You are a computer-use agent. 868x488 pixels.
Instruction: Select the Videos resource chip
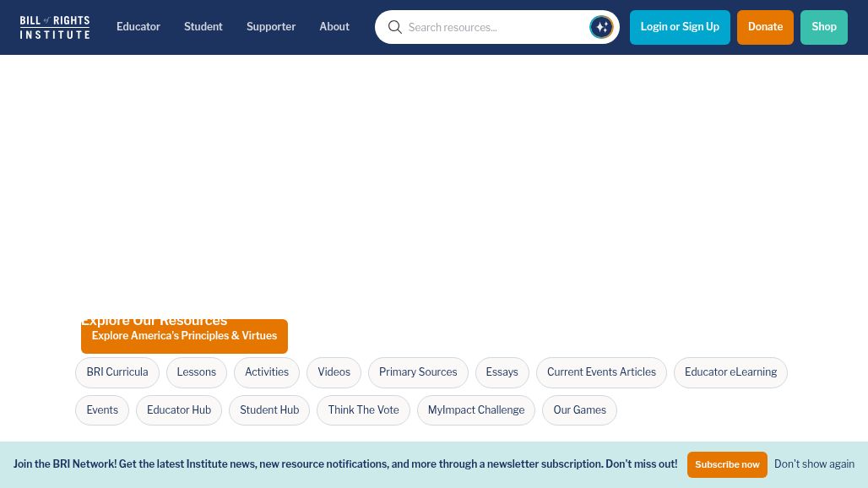pos(334,372)
